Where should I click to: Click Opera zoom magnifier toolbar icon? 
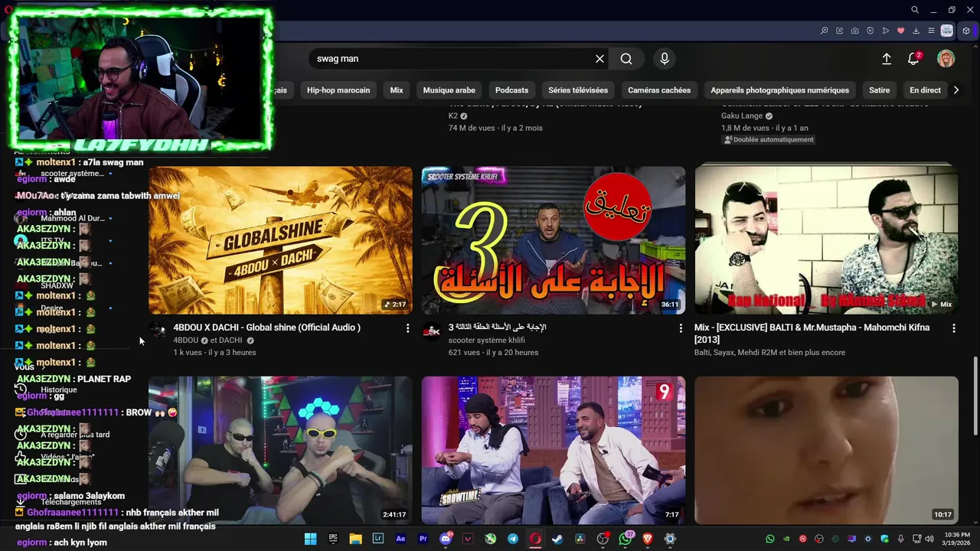pyautogui.click(x=825, y=31)
